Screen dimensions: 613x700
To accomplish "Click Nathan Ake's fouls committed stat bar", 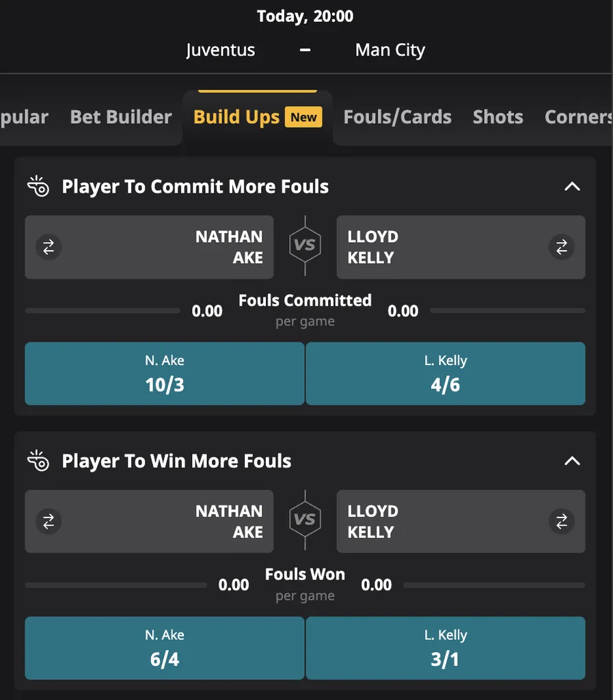I will tap(103, 310).
